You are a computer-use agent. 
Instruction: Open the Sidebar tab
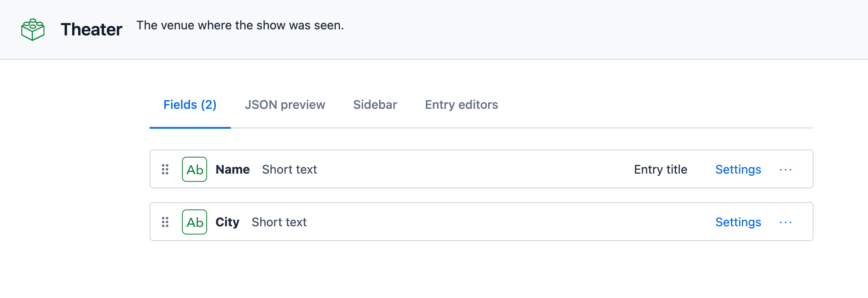pos(375,105)
